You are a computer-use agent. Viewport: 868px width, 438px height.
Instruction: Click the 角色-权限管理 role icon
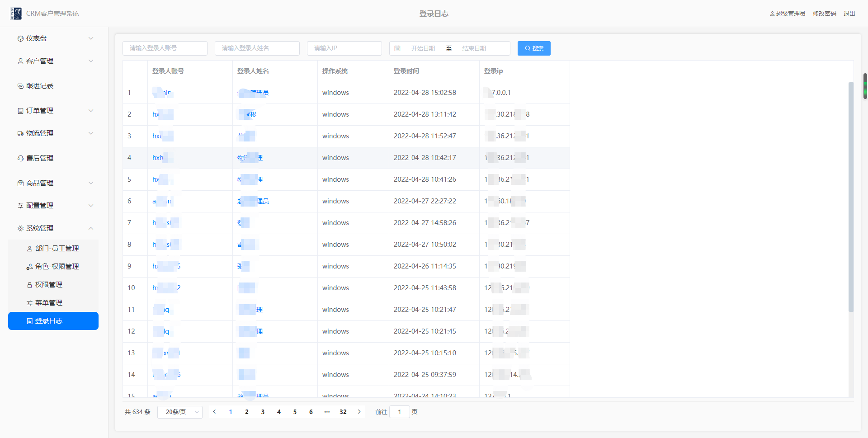click(x=29, y=267)
